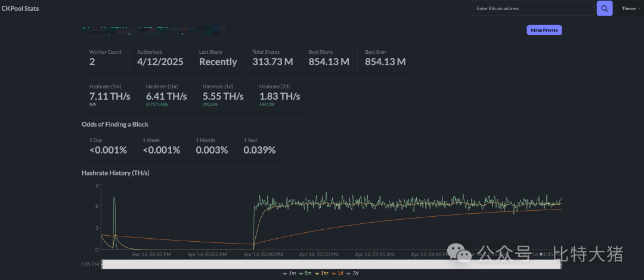This screenshot has width=644, height=280.
Task: Click the Apr 13, 08:10 PM axis label
Action: (x=151, y=254)
